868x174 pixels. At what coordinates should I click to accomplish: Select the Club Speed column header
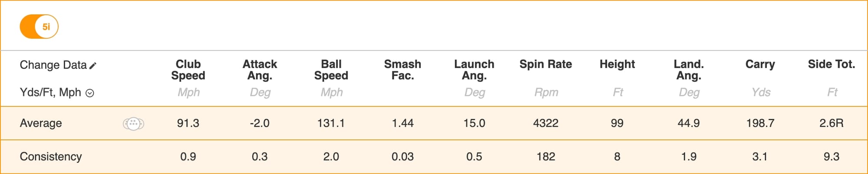tap(188, 70)
